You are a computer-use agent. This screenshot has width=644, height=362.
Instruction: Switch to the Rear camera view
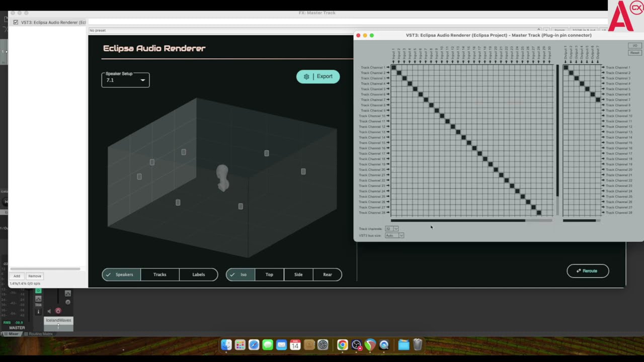[328, 275]
